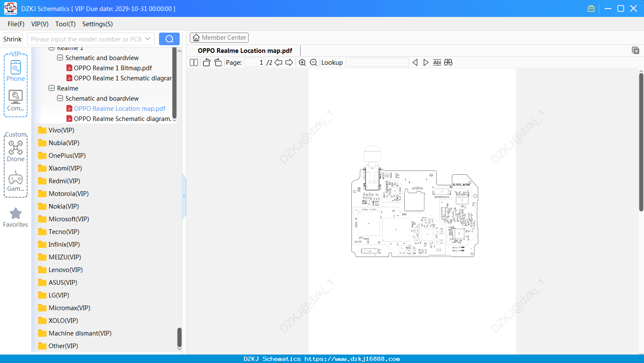Toggle the two-page layout view icon

[194, 63]
